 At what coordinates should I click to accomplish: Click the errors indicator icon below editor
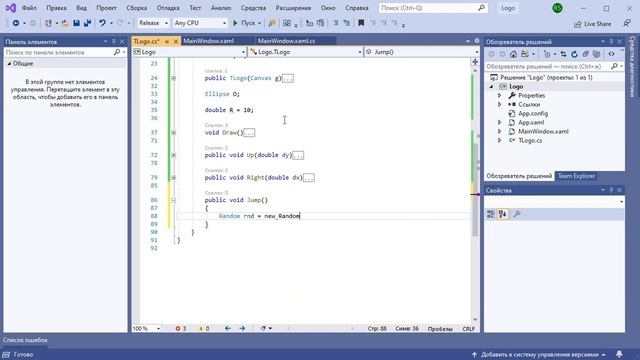[178, 328]
